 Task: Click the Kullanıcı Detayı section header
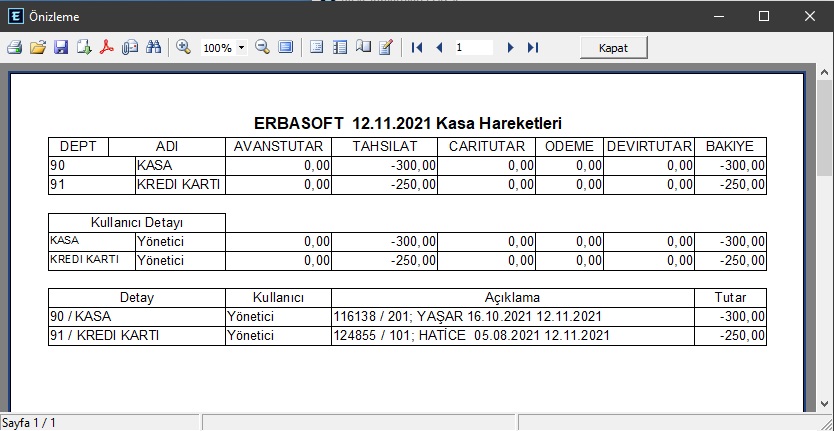coord(137,223)
